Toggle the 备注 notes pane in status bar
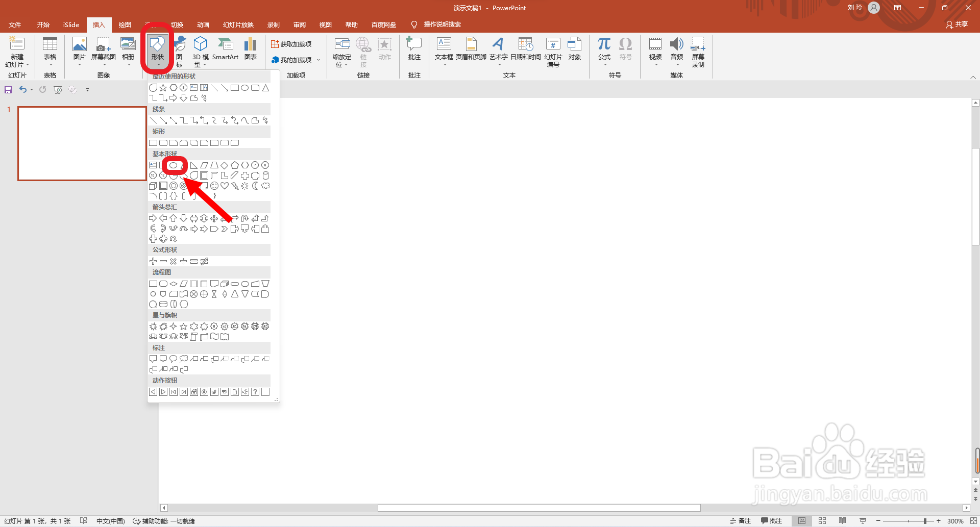Viewport: 980px width, 527px height. (x=740, y=521)
